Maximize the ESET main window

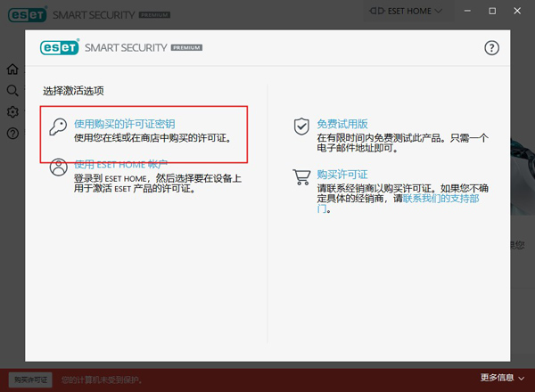point(492,12)
